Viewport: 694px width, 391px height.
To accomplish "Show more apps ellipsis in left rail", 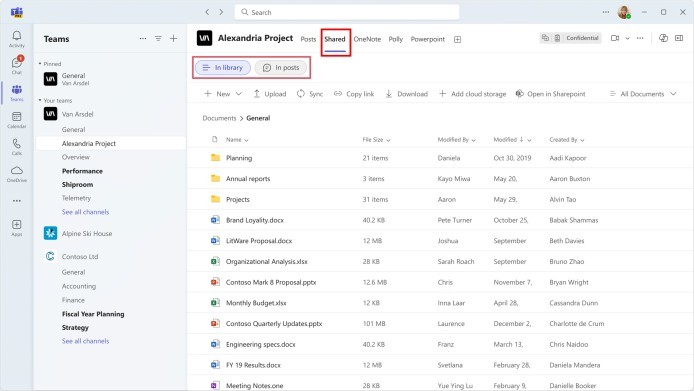I will (17, 201).
